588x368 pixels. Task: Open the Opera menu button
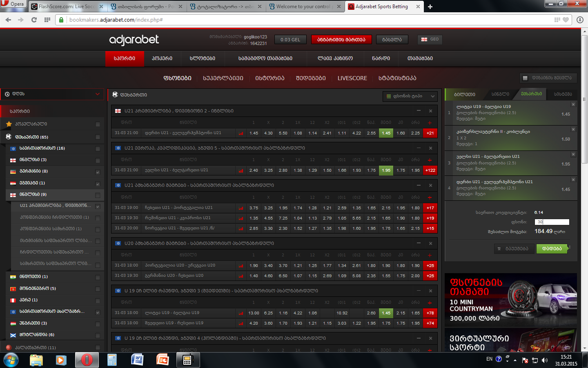13,4
